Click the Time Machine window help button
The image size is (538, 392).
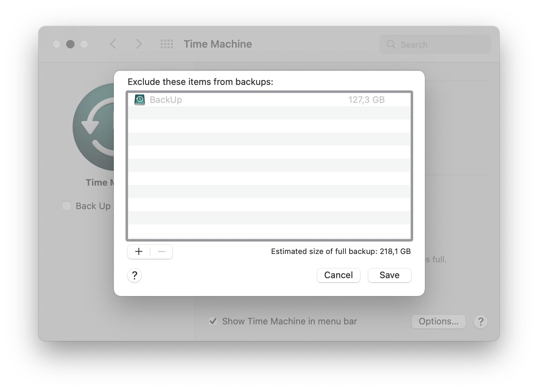481,321
